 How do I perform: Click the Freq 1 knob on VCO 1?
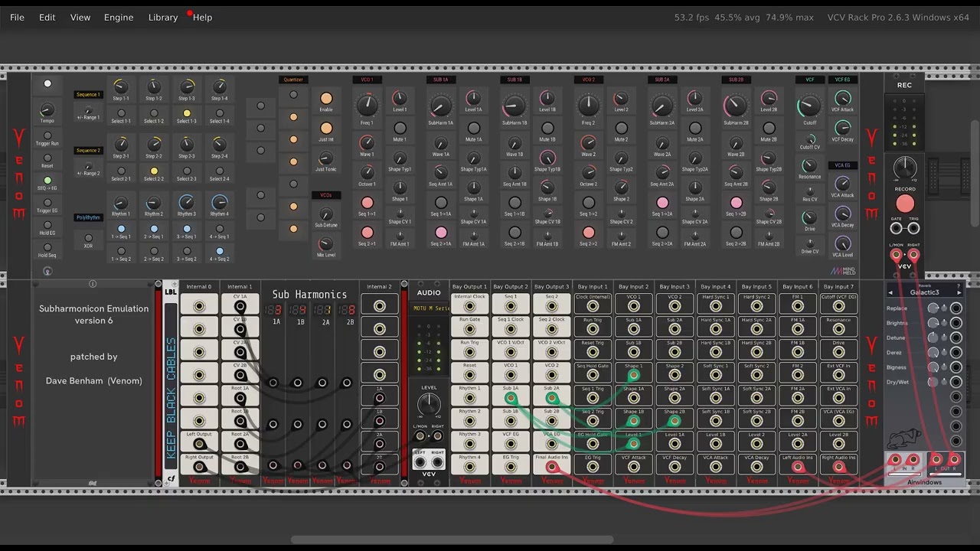367,106
